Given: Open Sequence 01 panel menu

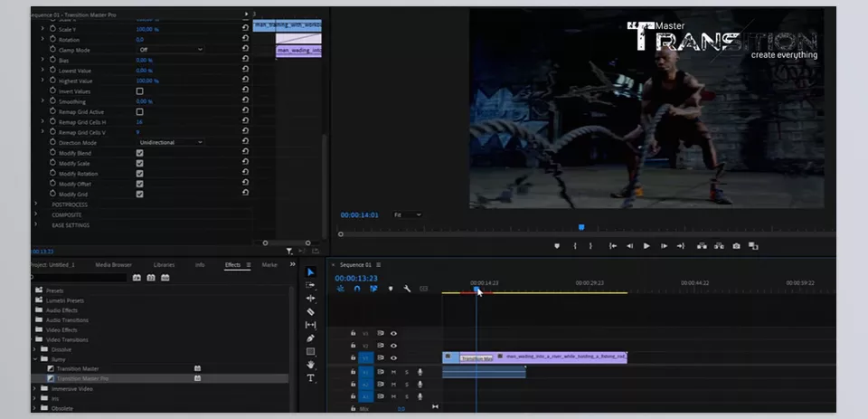Looking at the screenshot, I should point(379,265).
